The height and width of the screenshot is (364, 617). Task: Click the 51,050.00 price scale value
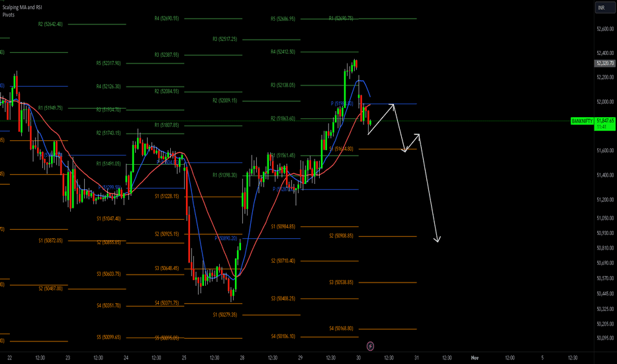pos(605,218)
